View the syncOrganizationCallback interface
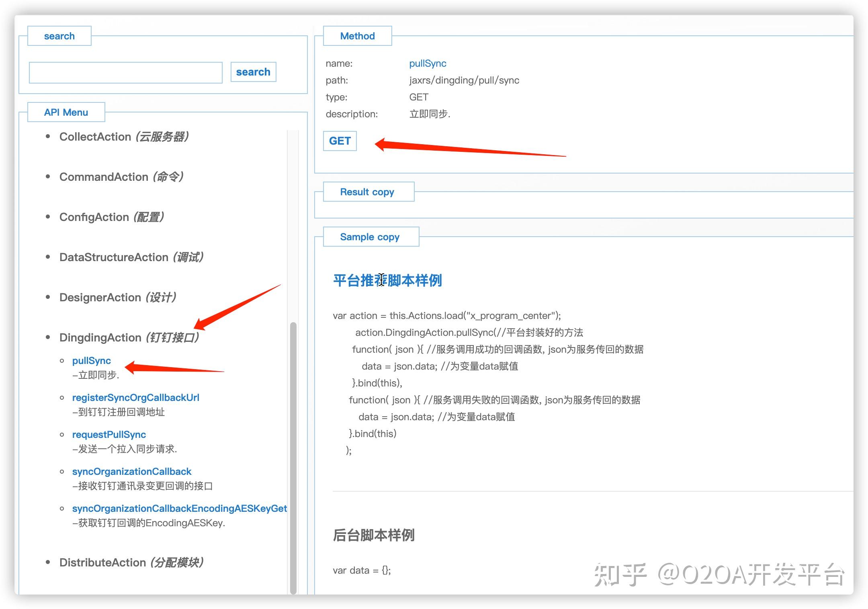 pyautogui.click(x=132, y=471)
